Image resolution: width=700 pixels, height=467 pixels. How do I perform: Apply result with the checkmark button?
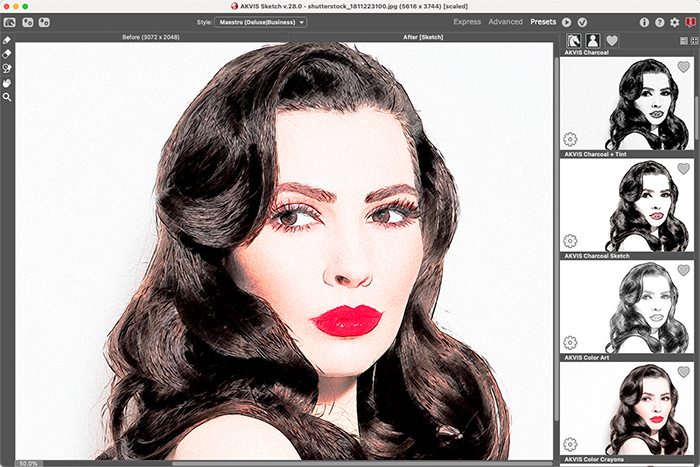582,22
